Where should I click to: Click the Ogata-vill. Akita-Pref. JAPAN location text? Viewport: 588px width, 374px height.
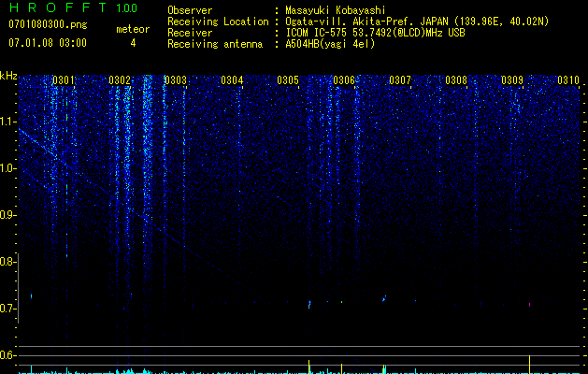click(417, 22)
